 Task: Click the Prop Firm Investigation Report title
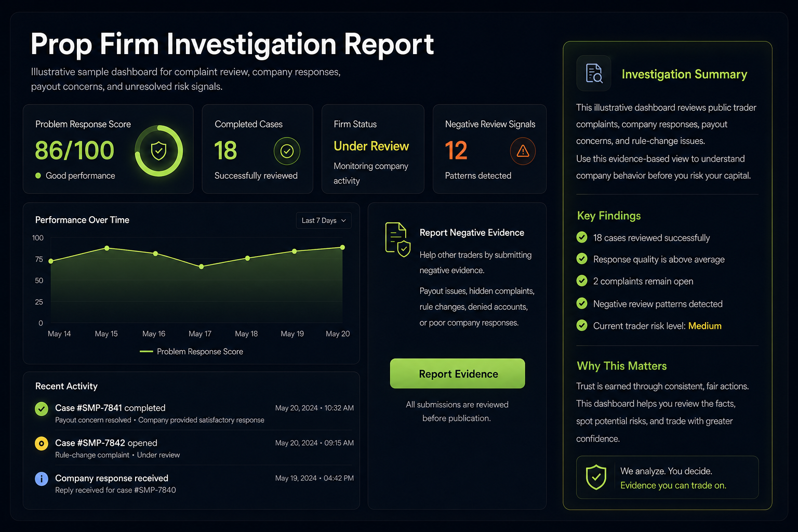(x=232, y=44)
